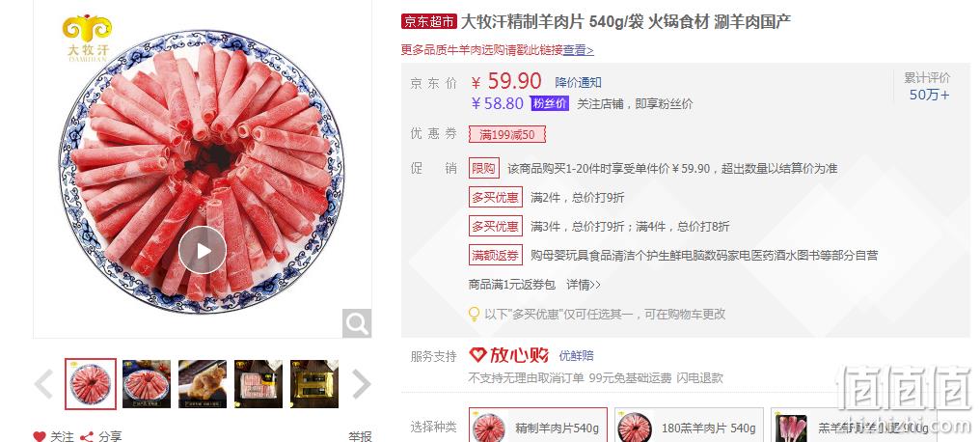Expand 详情>> for coupon details
980x442 pixels.
[584, 285]
